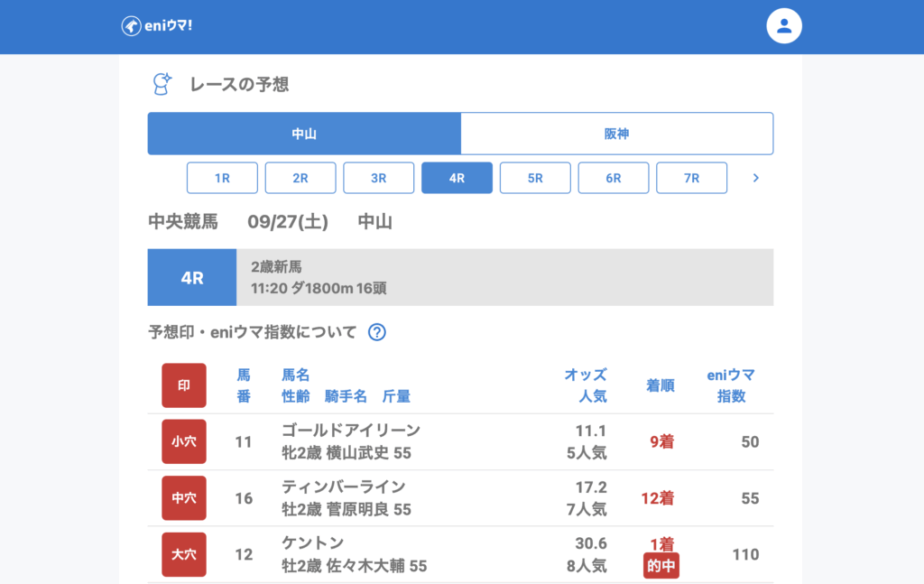Image resolution: width=924 pixels, height=584 pixels.
Task: Select the 3R race button
Action: pos(379,178)
